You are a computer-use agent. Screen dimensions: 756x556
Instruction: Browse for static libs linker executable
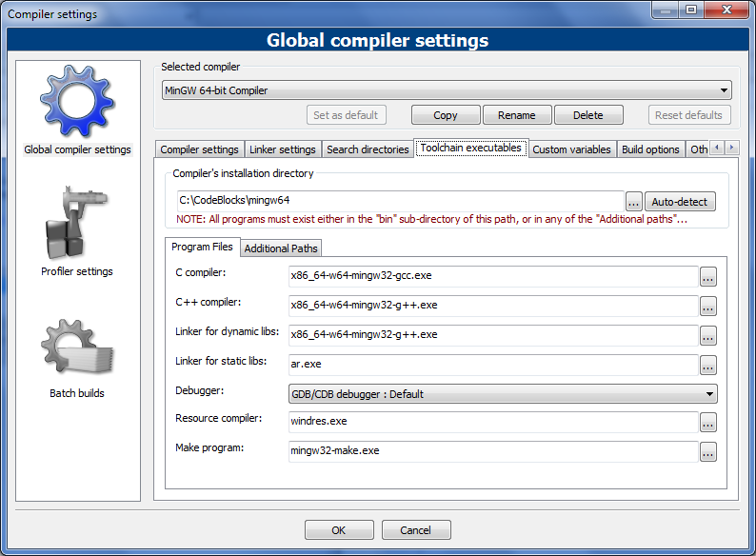[707, 365]
